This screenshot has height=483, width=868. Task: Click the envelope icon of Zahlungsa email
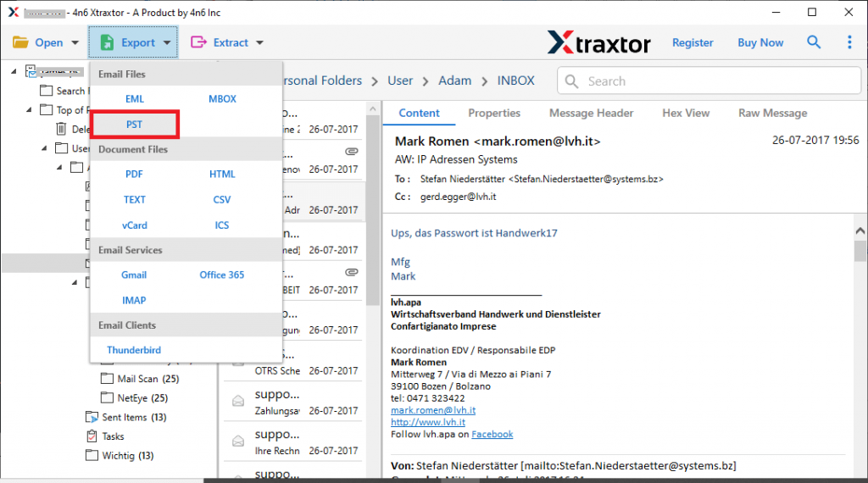coord(238,401)
